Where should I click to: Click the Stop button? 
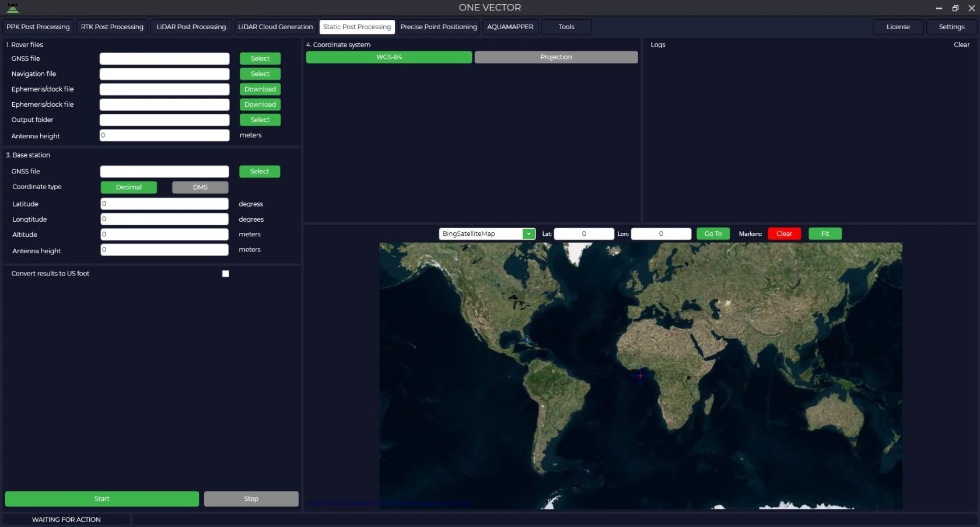click(x=251, y=499)
